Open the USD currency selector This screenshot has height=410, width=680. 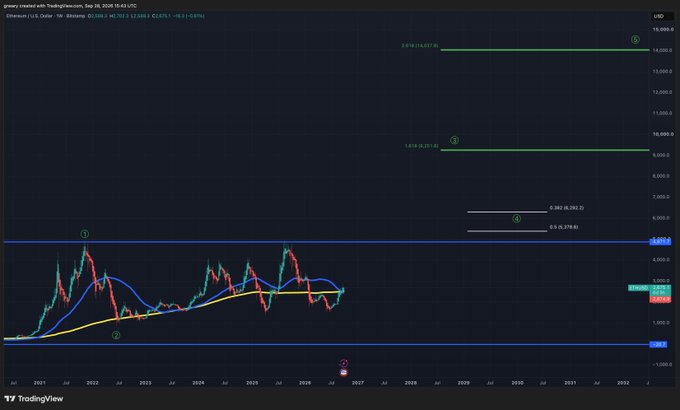tap(661, 16)
